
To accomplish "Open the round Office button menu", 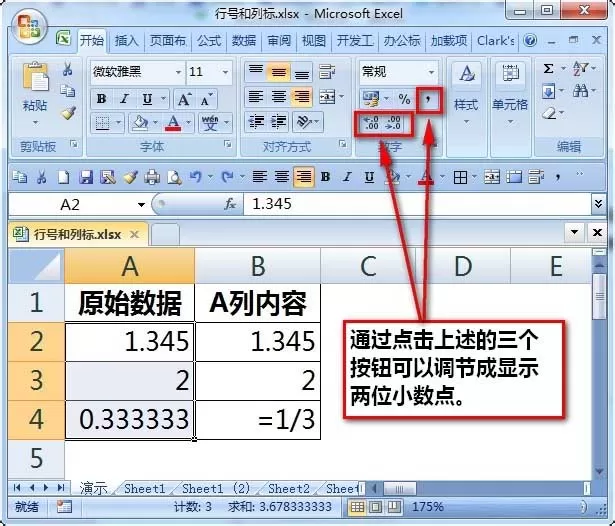I will pyautogui.click(x=28, y=27).
